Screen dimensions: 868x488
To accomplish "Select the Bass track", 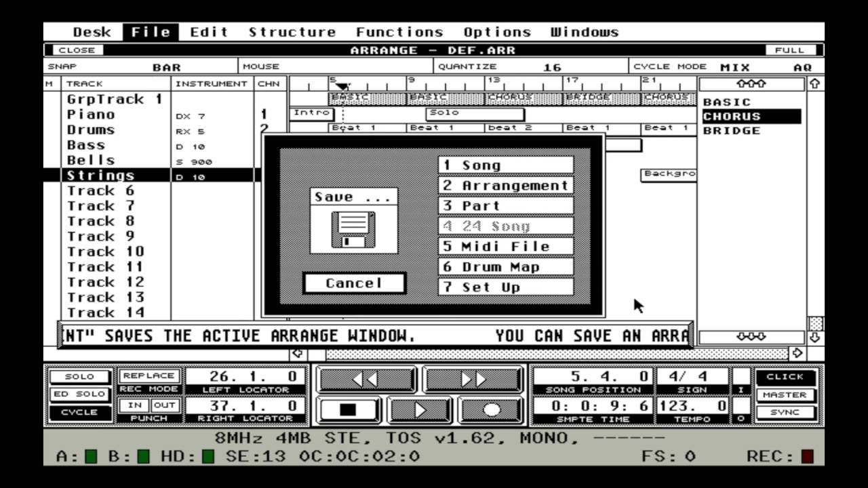I will click(x=85, y=145).
